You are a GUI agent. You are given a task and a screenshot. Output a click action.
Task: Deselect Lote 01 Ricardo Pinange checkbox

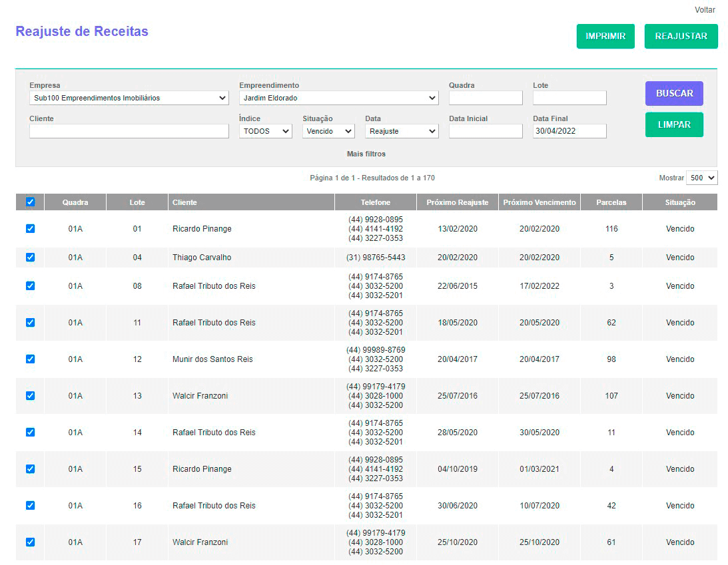[x=30, y=229]
